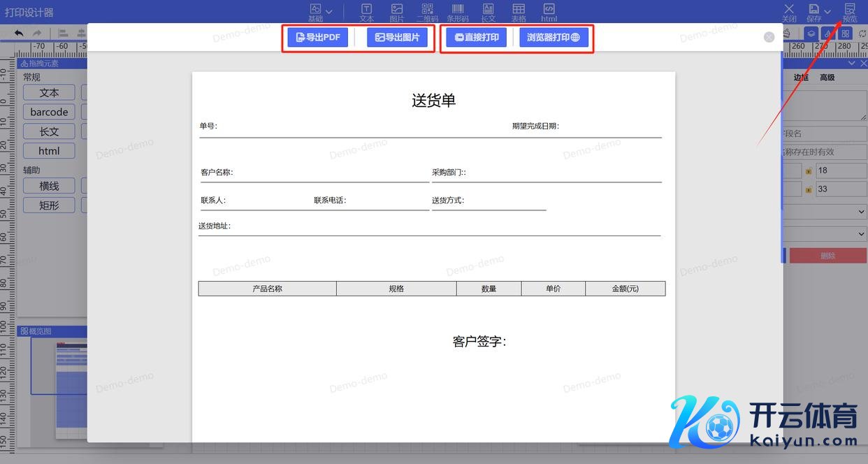This screenshot has height=464, width=868.
Task: Switch to the 高级 advanced tab
Action: (x=827, y=78)
